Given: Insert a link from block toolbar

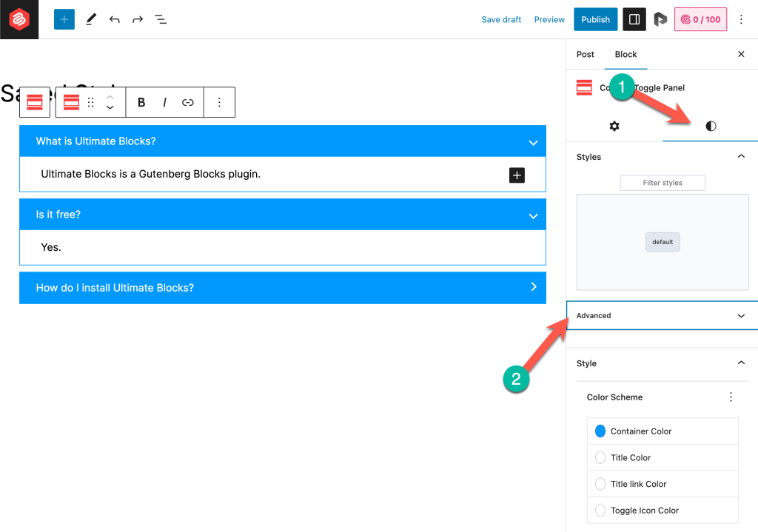Looking at the screenshot, I should pos(187,102).
